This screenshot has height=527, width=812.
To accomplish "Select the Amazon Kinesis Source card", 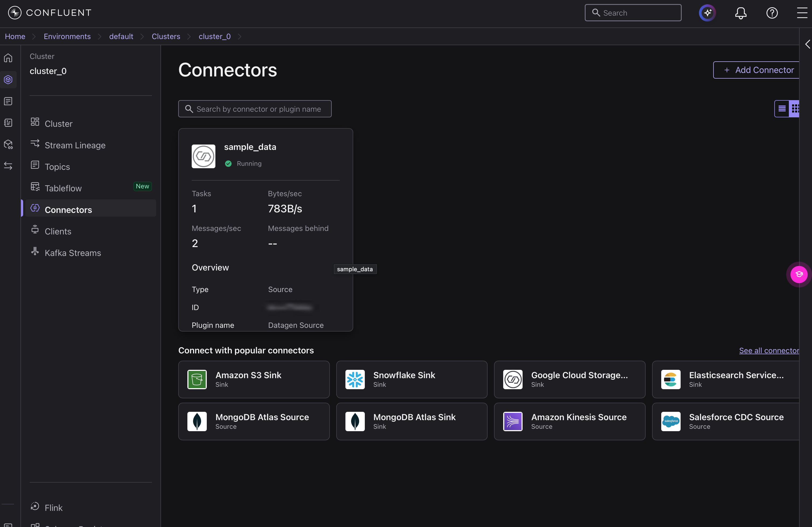I will [x=569, y=421].
